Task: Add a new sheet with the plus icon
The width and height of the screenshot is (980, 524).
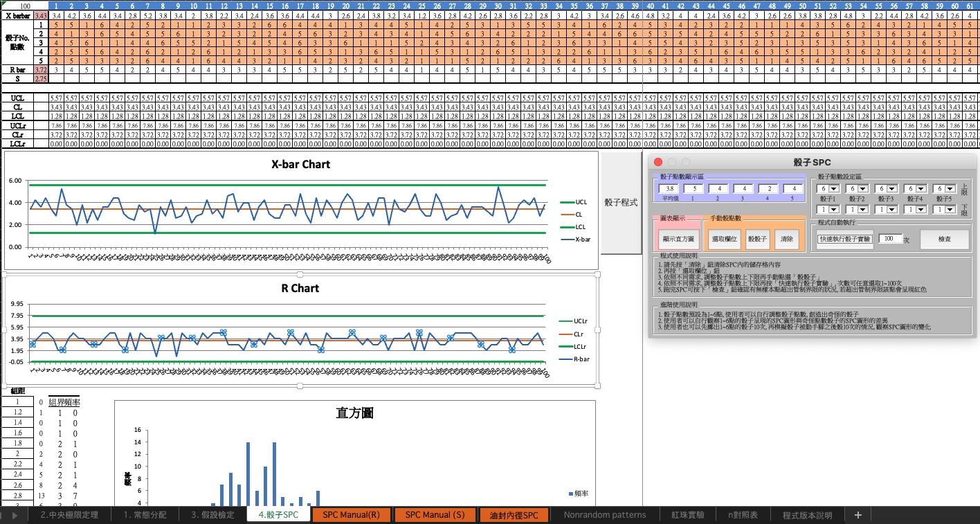Action: coord(858,515)
